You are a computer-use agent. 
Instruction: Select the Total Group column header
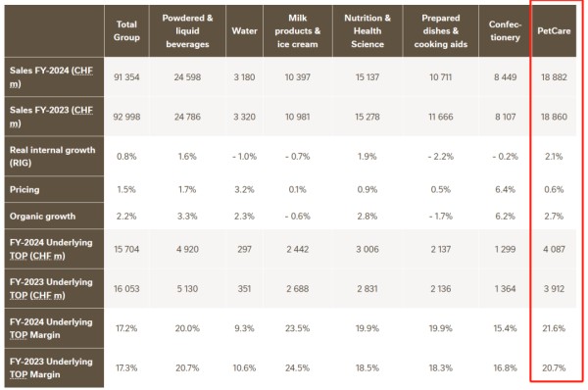point(126,31)
